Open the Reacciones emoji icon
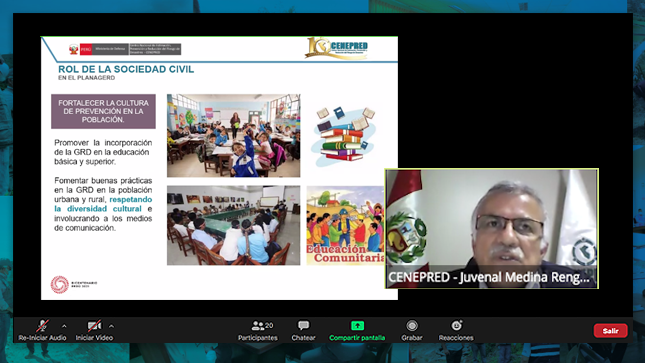 tap(456, 326)
